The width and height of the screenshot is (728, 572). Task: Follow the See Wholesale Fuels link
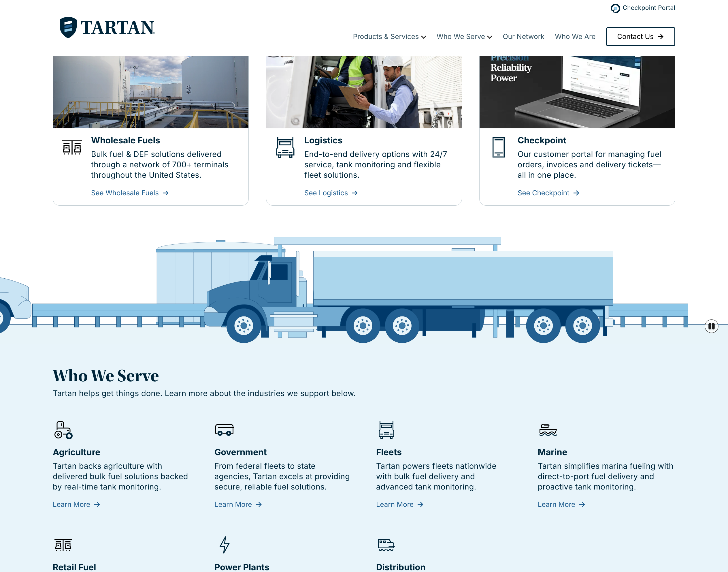point(130,193)
